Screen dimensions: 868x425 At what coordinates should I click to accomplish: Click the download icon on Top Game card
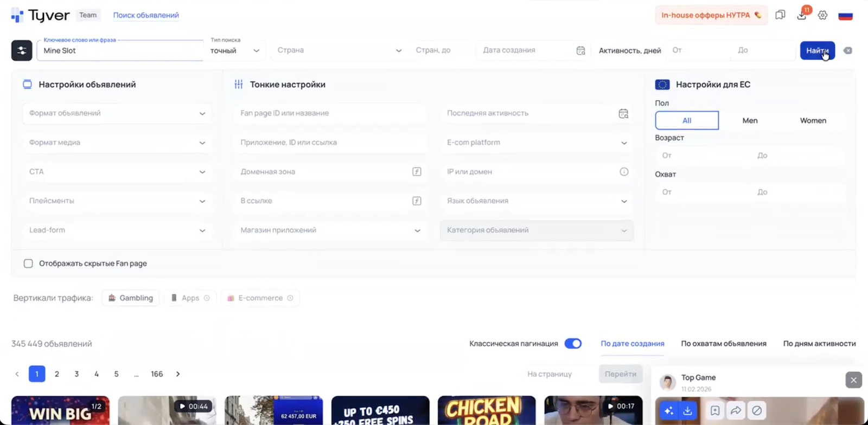click(687, 411)
